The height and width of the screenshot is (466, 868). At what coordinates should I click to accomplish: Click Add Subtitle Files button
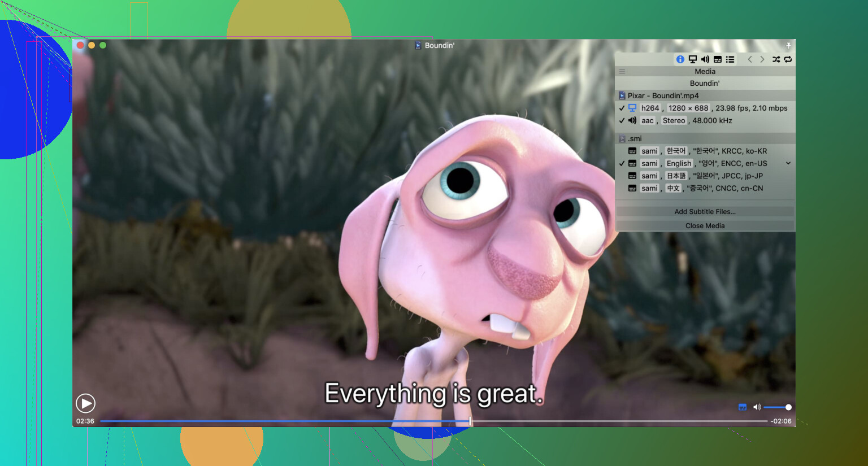click(x=705, y=212)
